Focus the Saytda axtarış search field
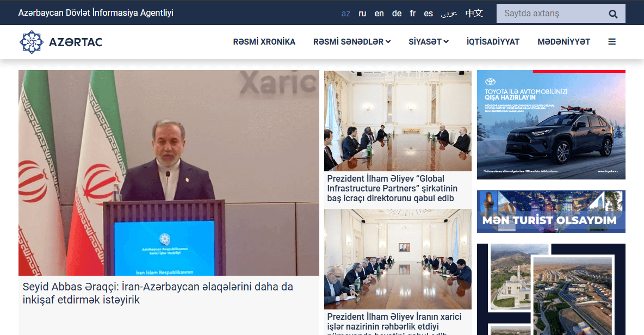 pyautogui.click(x=552, y=14)
